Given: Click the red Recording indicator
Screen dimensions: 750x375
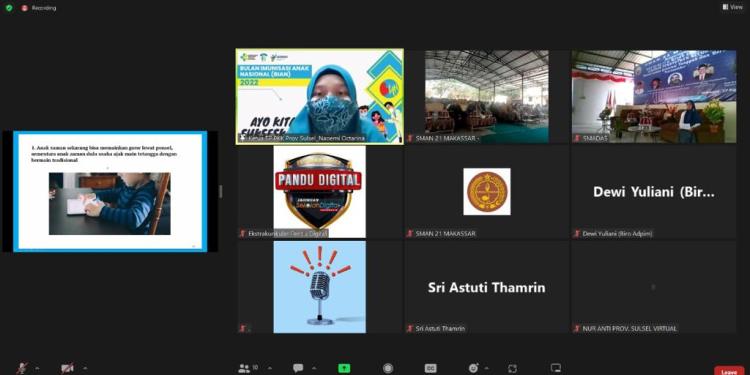Looking at the screenshot, I should [39, 8].
